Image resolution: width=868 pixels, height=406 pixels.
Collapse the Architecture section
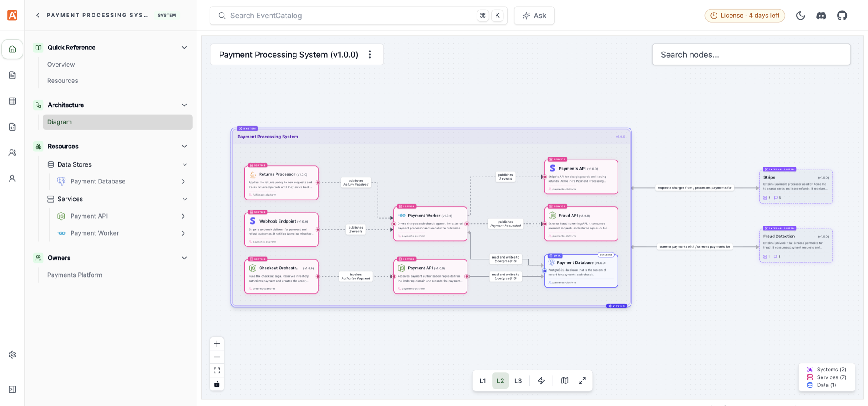click(x=184, y=105)
